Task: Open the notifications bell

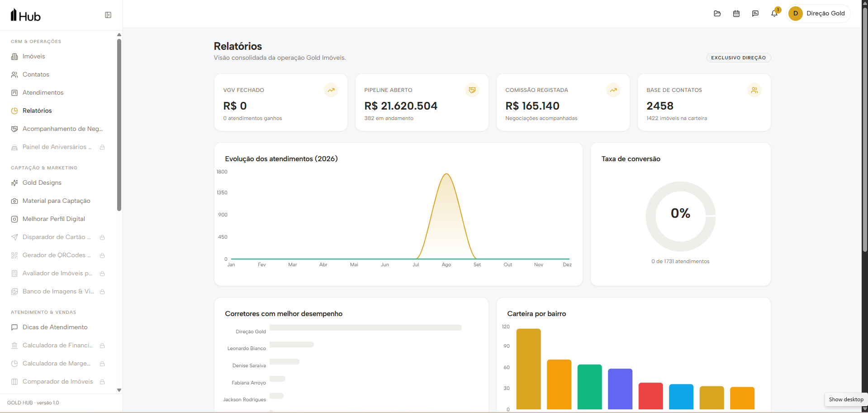Action: click(x=774, y=14)
